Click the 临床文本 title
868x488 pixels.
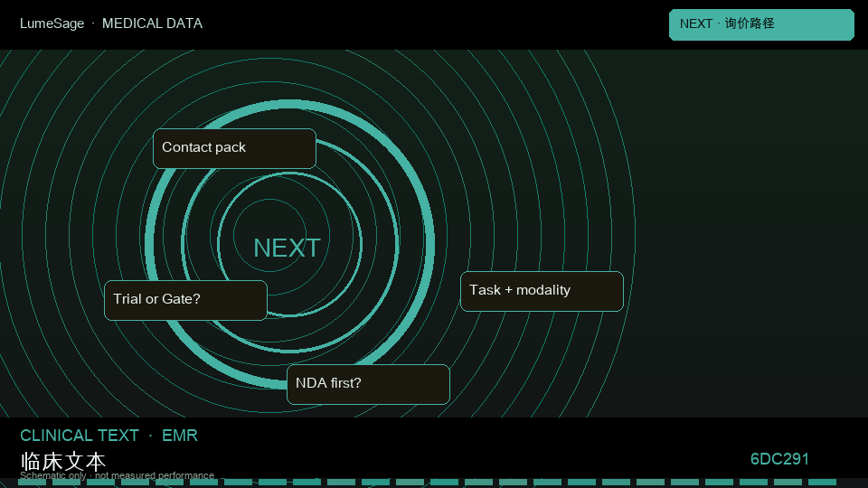62,461
